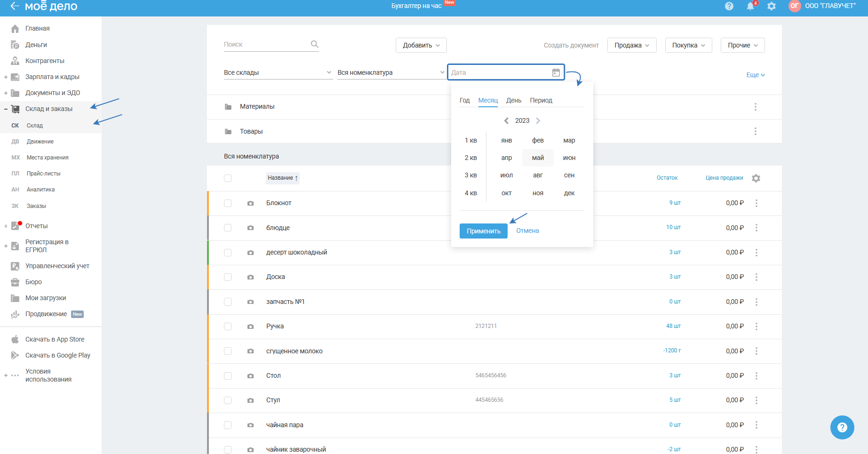Screen dimensions: 868x454
Task: Check the box for Ручка
Action: [228, 327]
